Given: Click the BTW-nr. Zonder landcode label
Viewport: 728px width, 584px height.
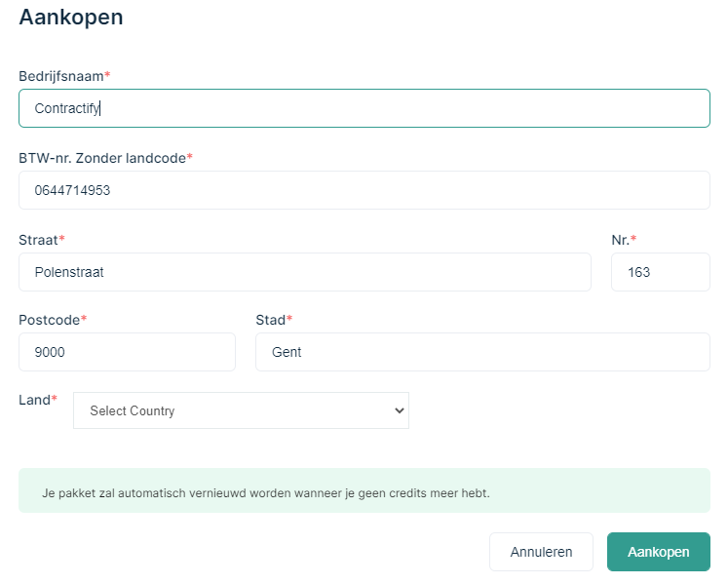Looking at the screenshot, I should (101, 158).
